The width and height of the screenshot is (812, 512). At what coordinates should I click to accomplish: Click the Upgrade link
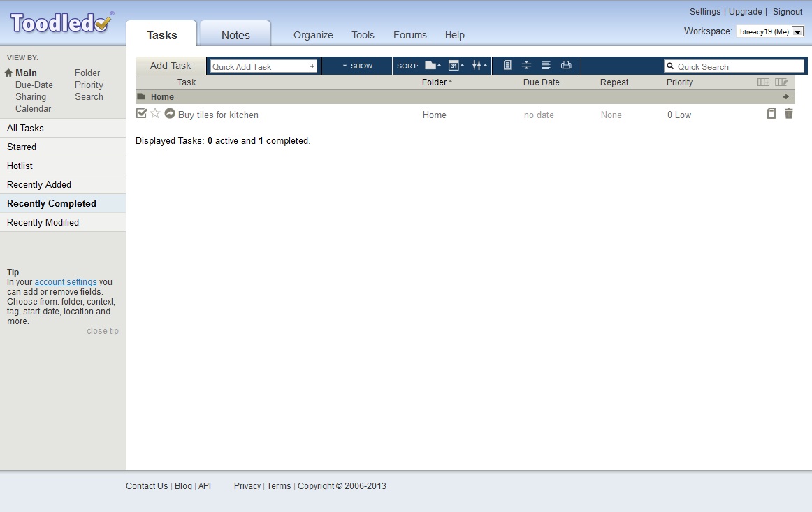coord(745,11)
